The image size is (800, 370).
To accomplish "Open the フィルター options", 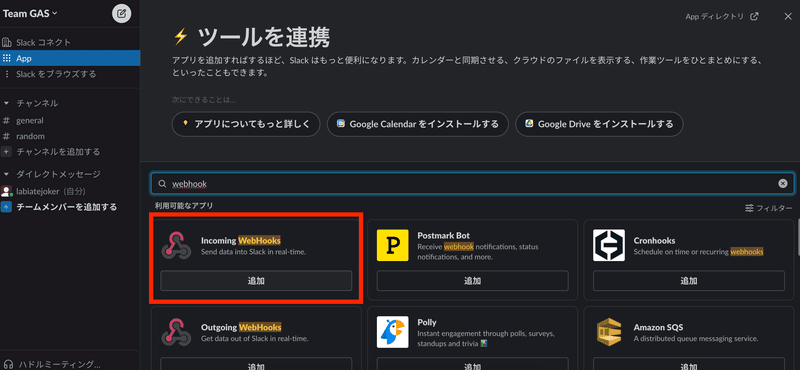I will pos(768,208).
